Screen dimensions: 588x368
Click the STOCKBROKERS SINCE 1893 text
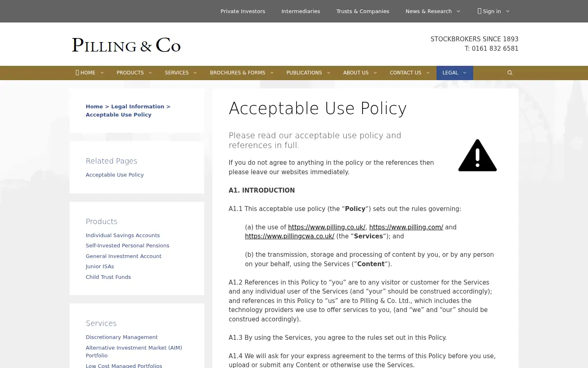[474, 39]
